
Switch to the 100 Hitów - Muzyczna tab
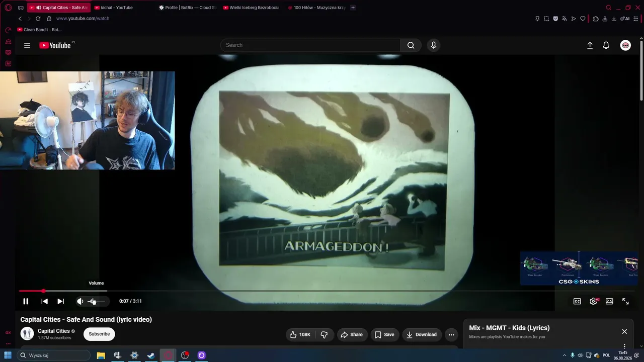pyautogui.click(x=316, y=8)
